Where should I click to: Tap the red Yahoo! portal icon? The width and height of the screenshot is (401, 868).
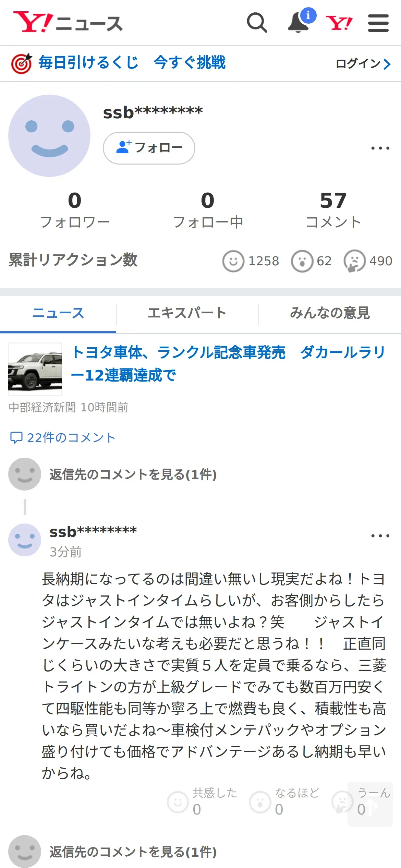(339, 23)
